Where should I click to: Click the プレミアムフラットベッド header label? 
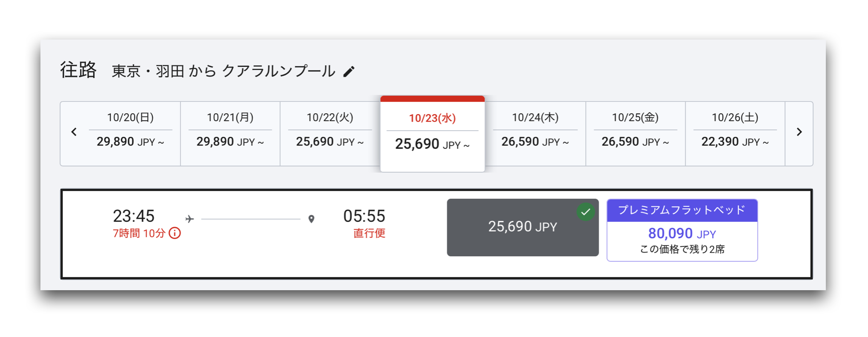pyautogui.click(x=682, y=210)
